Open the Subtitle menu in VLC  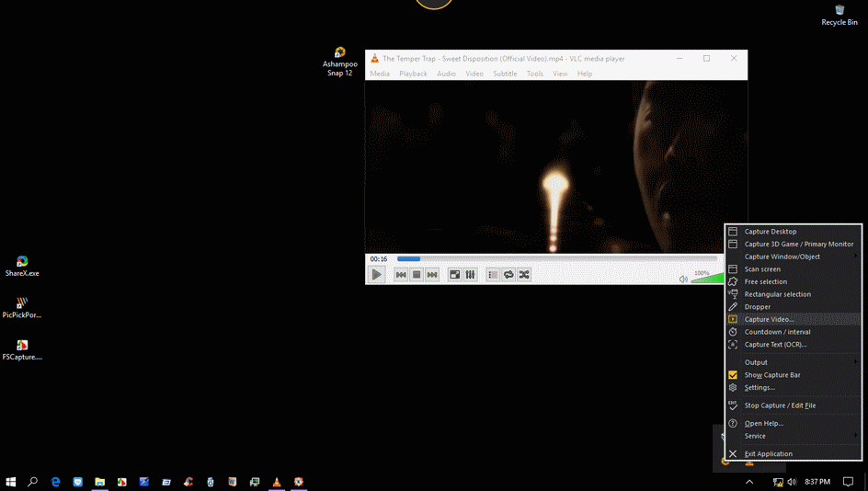click(505, 74)
